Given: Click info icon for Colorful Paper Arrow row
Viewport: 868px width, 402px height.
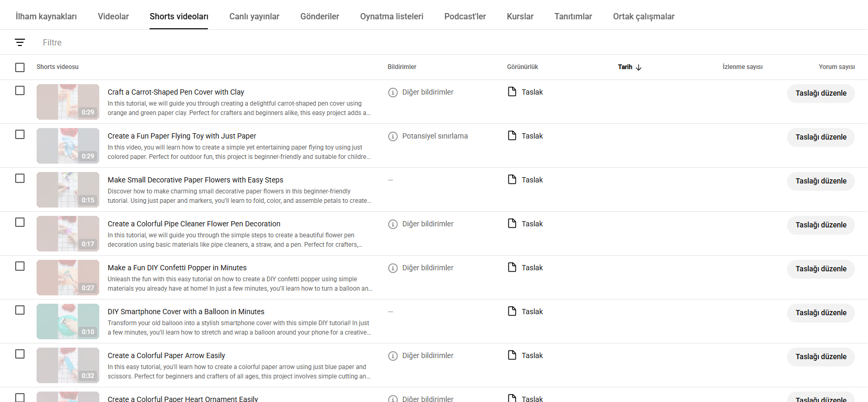Looking at the screenshot, I should click(393, 356).
